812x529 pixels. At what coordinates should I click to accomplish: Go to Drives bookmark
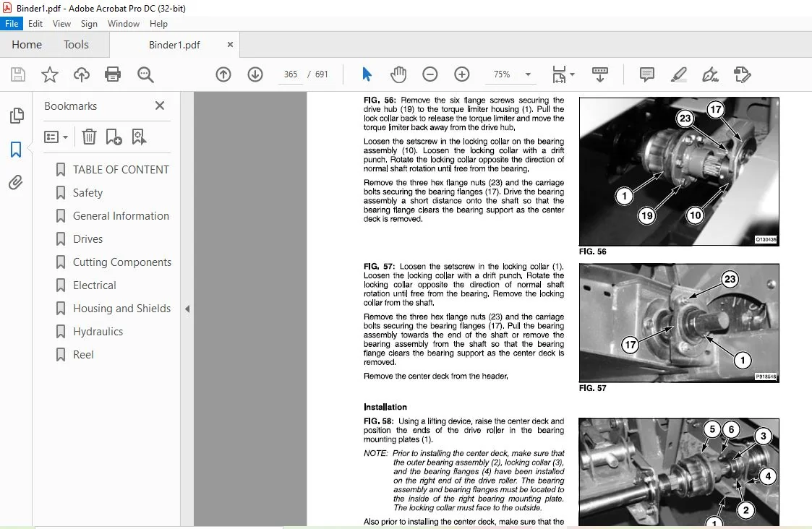point(87,239)
